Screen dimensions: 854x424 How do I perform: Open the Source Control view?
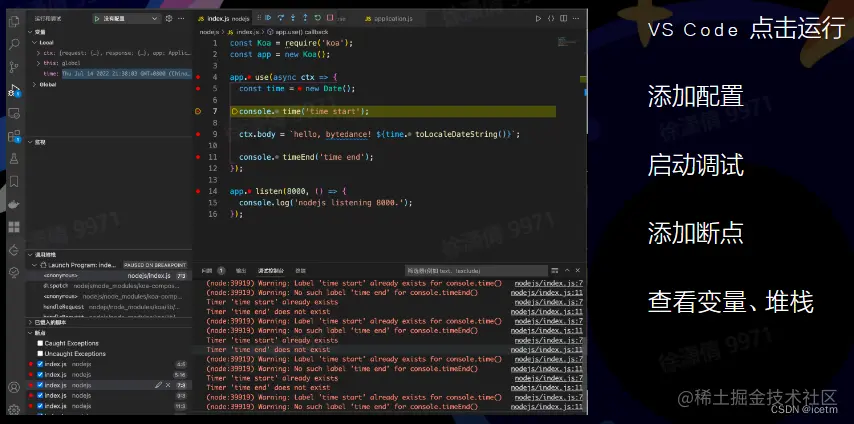(x=14, y=67)
